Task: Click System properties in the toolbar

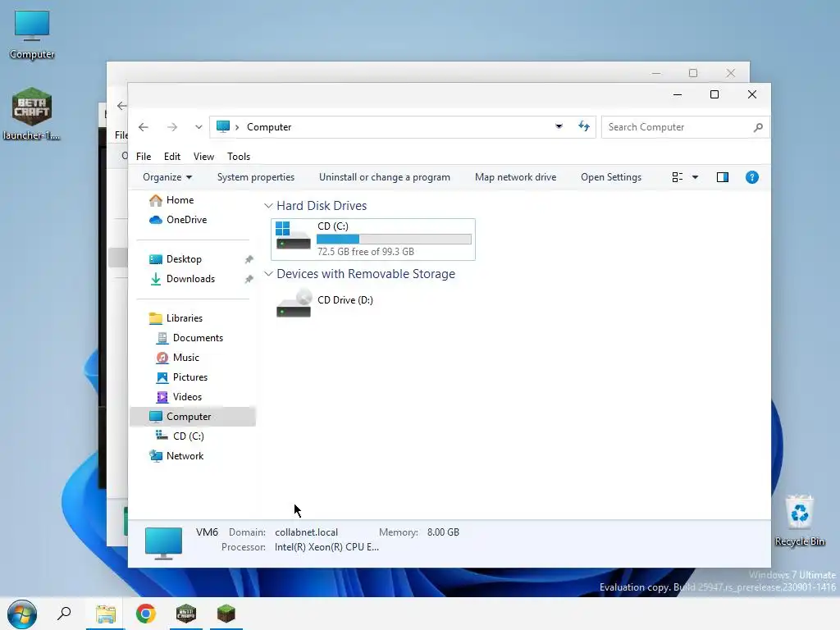Action: pyautogui.click(x=256, y=177)
